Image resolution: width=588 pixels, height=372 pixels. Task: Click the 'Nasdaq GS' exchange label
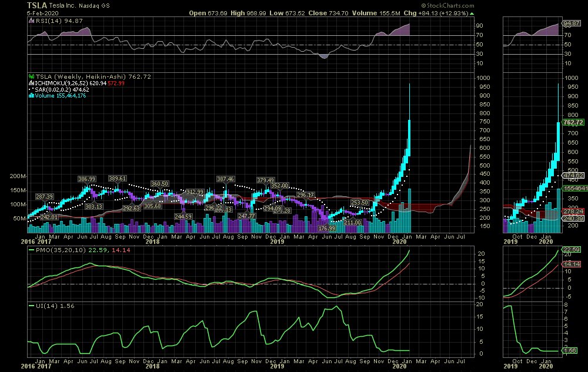(x=94, y=6)
